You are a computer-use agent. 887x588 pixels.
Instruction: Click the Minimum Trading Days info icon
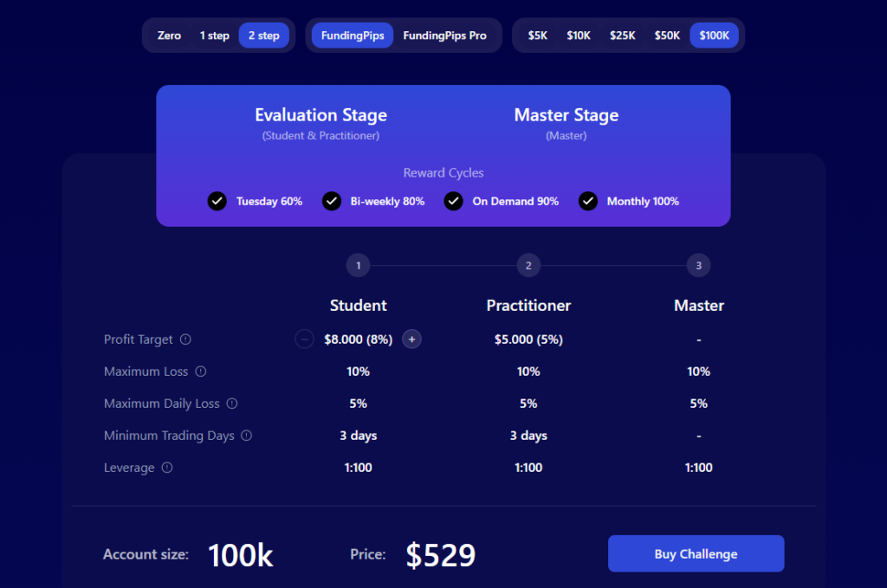[x=247, y=436]
